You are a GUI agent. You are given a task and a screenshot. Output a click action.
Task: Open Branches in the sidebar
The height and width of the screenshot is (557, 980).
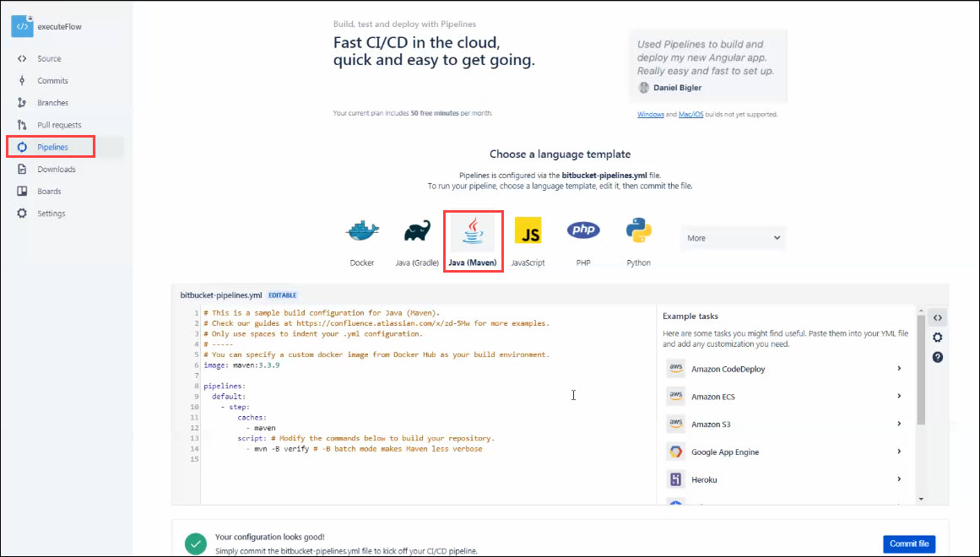click(53, 102)
